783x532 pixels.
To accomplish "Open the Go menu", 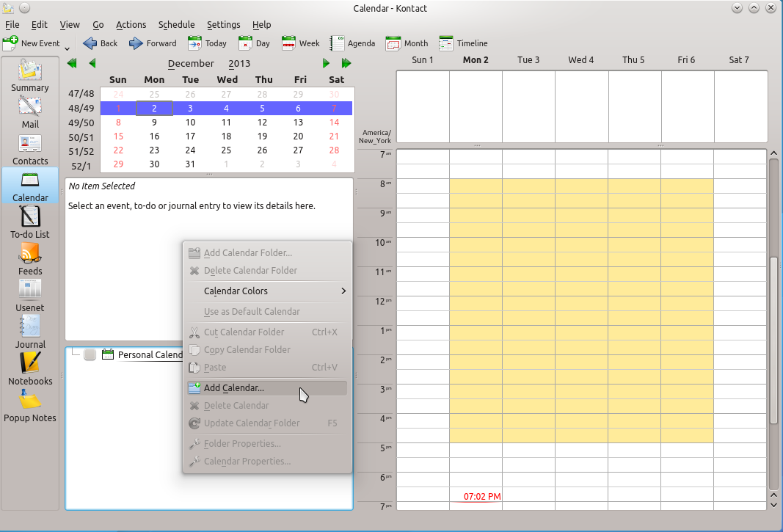I will coord(98,24).
